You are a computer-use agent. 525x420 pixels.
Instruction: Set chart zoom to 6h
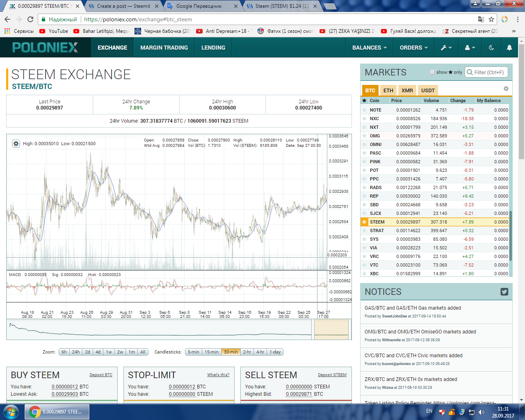pyautogui.click(x=64, y=352)
